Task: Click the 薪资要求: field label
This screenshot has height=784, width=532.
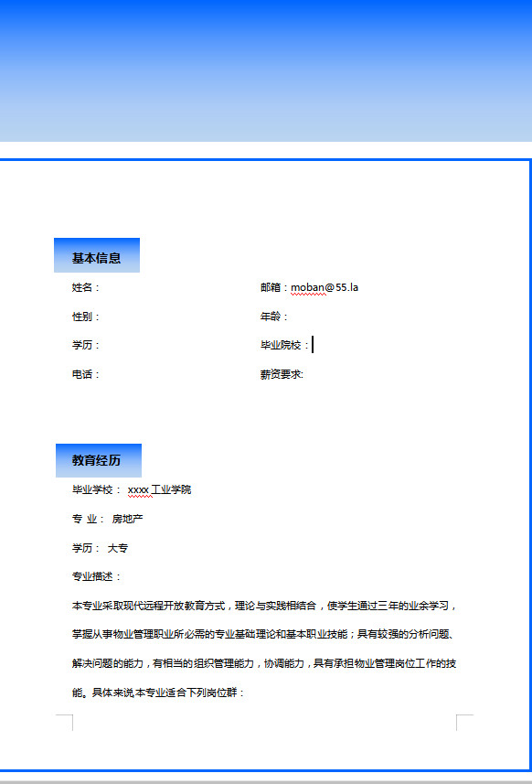Action: click(282, 374)
